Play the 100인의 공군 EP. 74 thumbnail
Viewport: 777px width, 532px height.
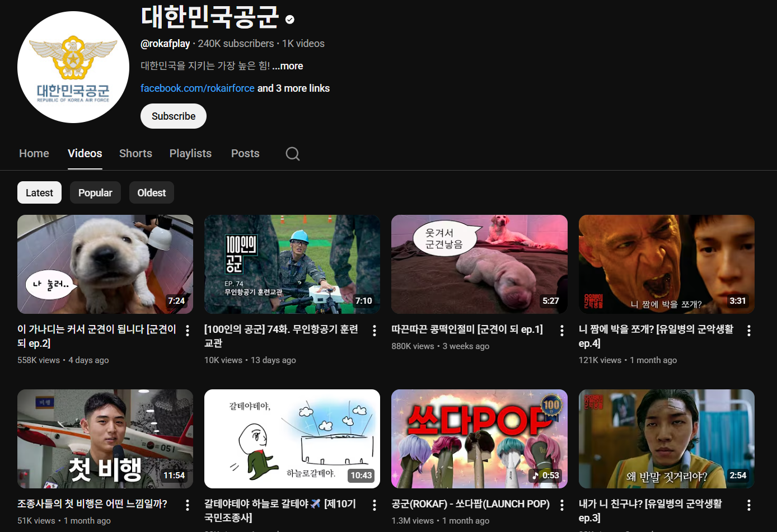[x=292, y=265]
